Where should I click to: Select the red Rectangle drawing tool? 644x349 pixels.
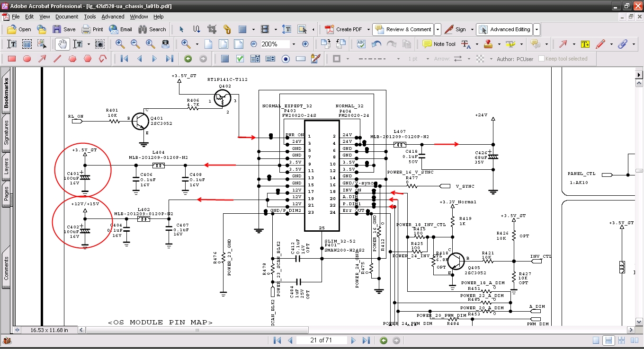click(12, 59)
